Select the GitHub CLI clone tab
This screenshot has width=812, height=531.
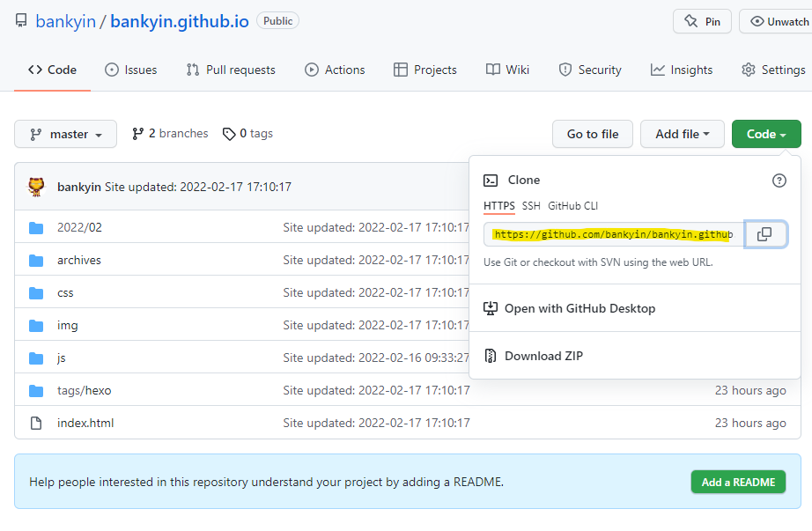572,206
